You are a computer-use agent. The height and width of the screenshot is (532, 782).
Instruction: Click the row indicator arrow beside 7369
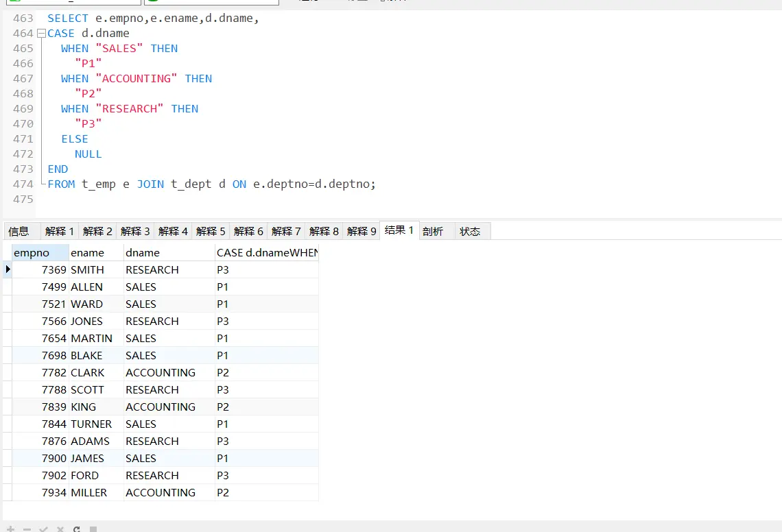[8, 269]
